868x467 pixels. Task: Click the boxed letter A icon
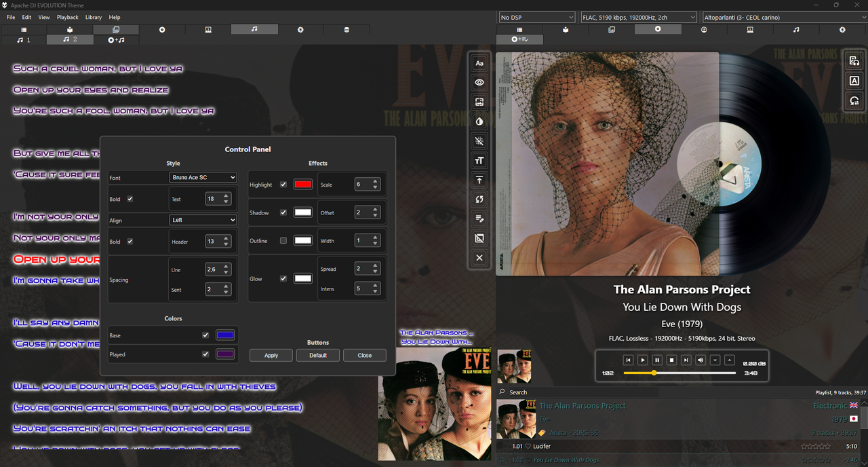pyautogui.click(x=854, y=81)
